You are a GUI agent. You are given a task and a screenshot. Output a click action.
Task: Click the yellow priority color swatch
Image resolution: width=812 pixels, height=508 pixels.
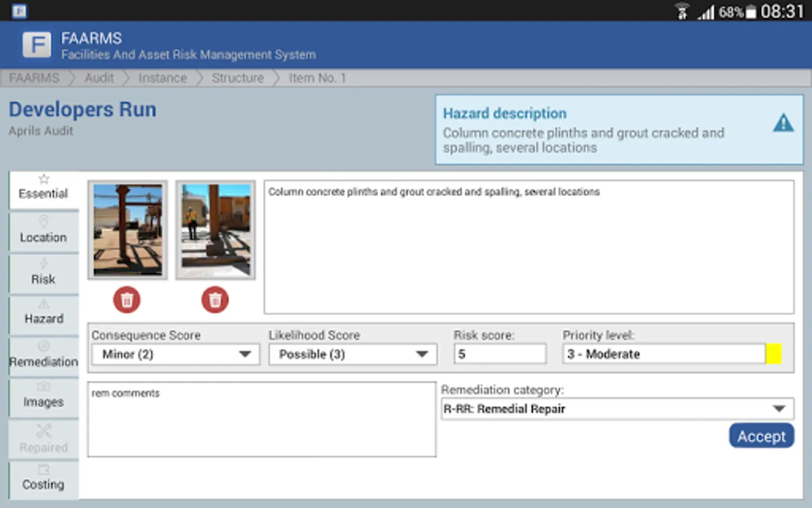tap(774, 354)
